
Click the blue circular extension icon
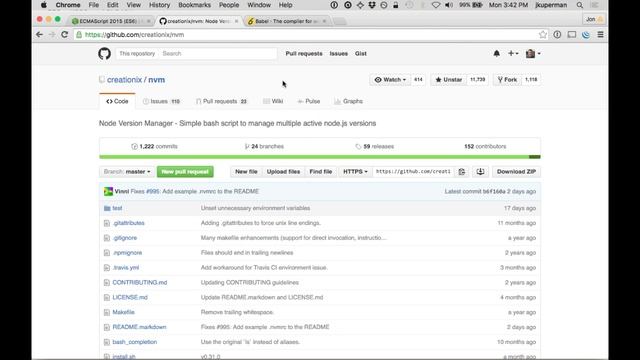click(x=586, y=35)
